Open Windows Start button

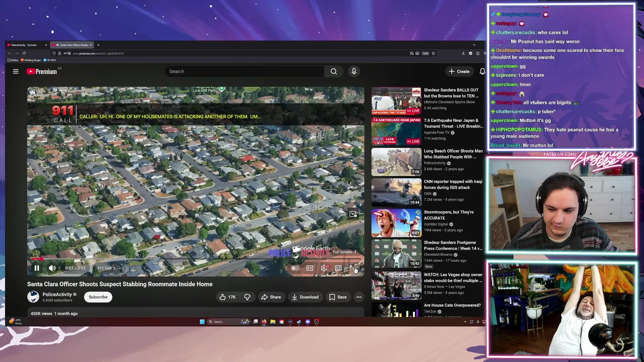pos(202,322)
